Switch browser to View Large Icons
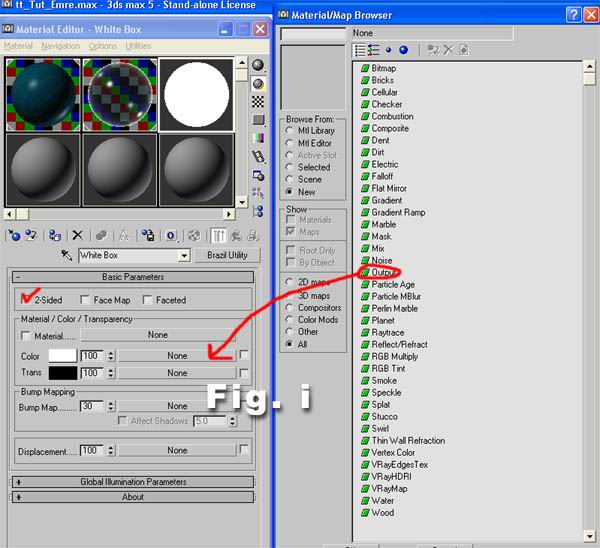600x548 pixels. [x=403, y=49]
